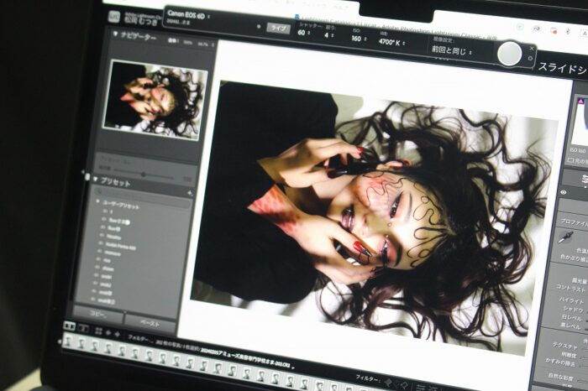This screenshot has height=391, width=588.
Task: Click the round tether shutter release button
Action: pyautogui.click(x=510, y=54)
